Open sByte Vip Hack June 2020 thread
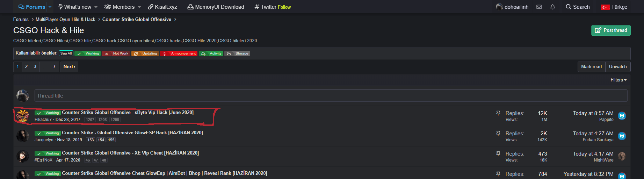The height and width of the screenshot is (179, 644). [x=128, y=112]
